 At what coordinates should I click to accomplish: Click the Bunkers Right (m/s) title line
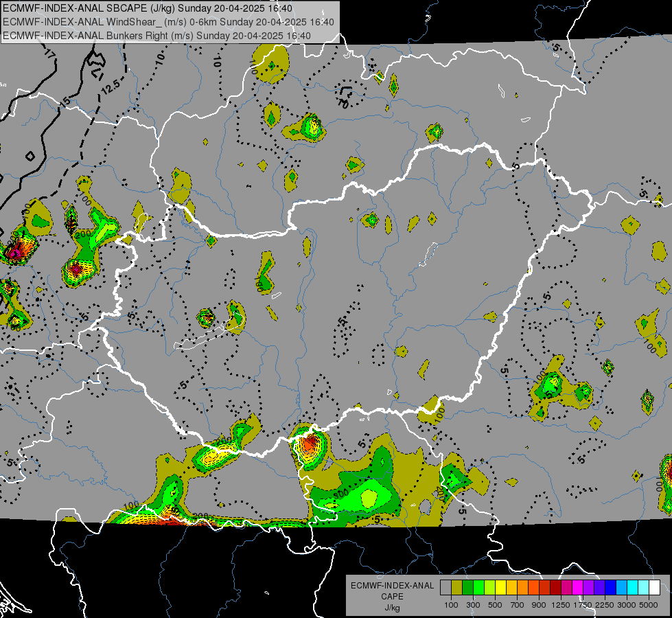coord(157,36)
